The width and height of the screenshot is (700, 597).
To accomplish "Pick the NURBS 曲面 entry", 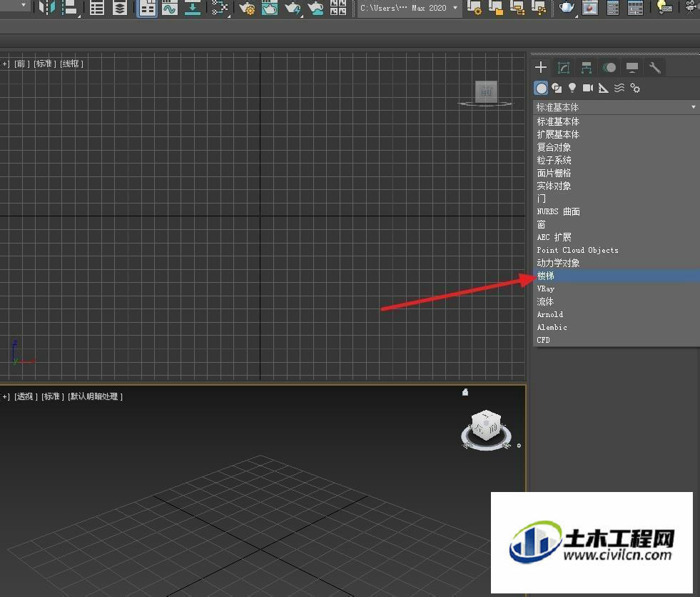I will click(x=617, y=211).
